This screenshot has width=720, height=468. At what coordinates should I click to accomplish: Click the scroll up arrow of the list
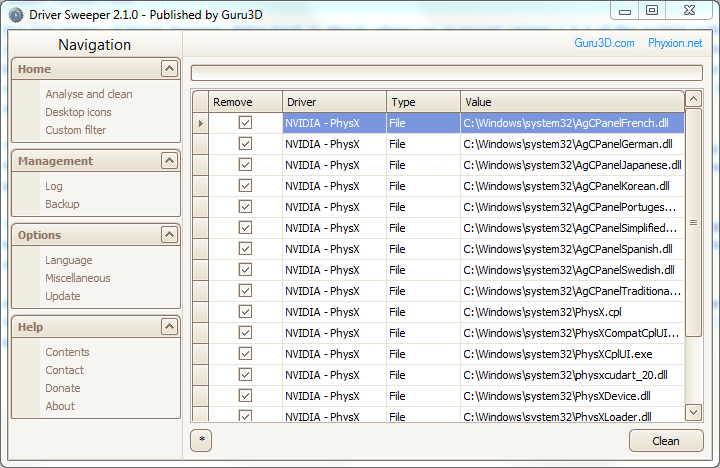click(x=693, y=99)
